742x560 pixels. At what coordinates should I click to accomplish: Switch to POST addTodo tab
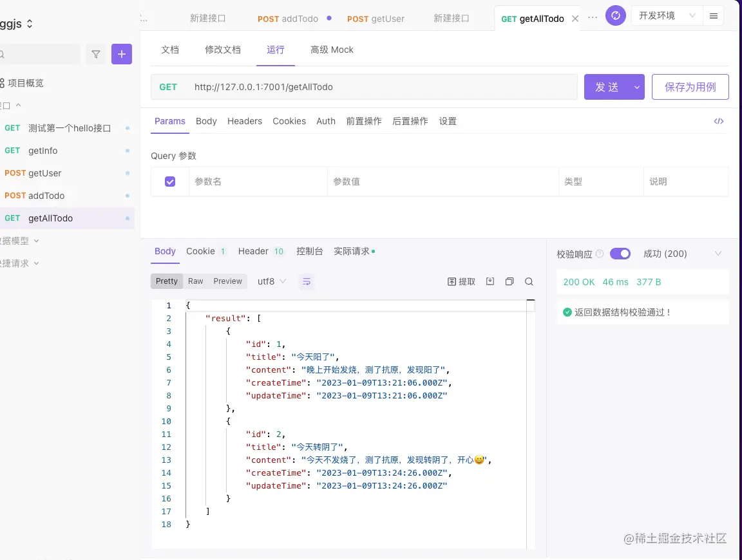coord(288,19)
